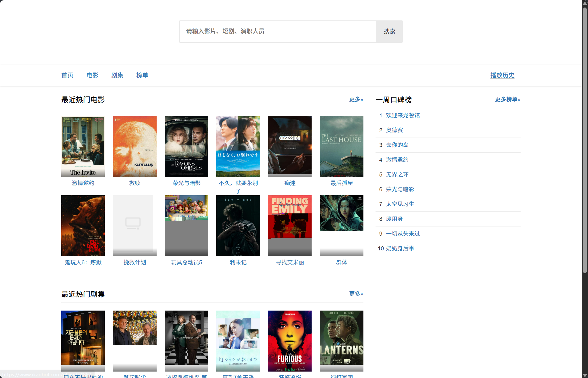Screen dimensions: 588x378
Task: Open the Obsession 痴迷 poster
Action: tap(290, 146)
